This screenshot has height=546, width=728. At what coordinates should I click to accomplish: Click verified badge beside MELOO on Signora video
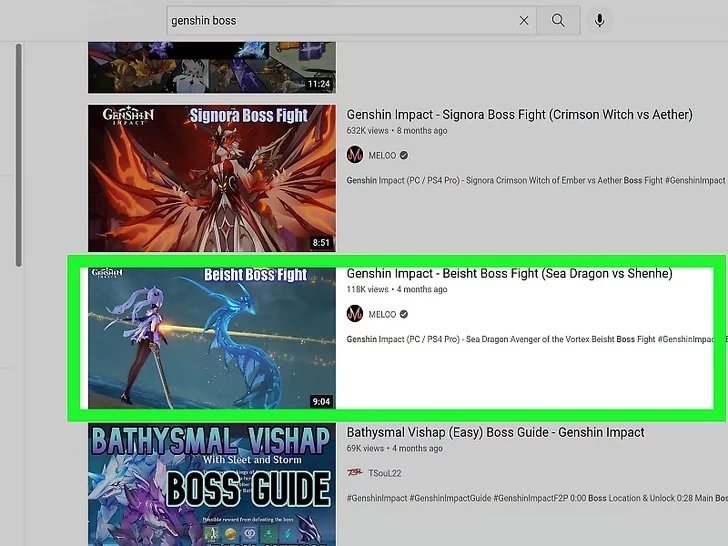404,156
